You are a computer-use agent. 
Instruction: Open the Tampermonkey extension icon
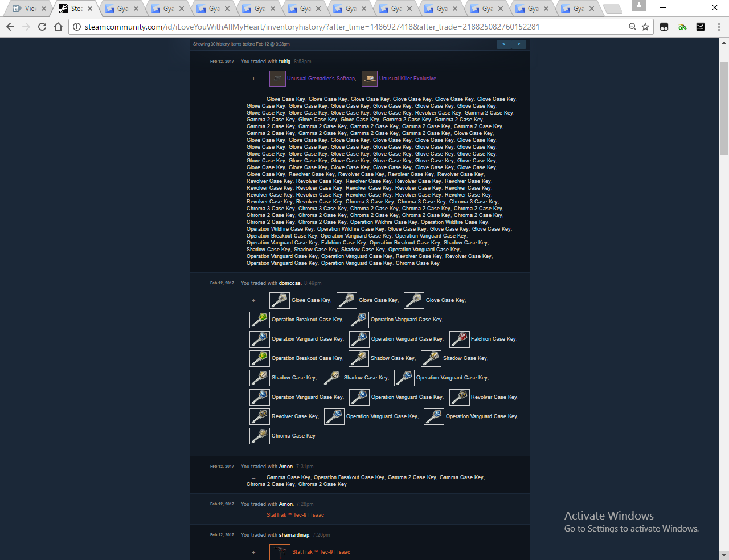point(664,27)
